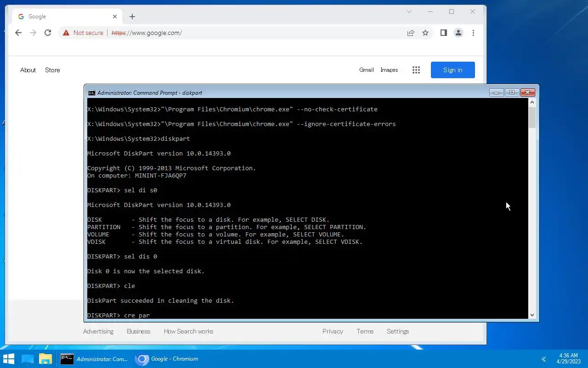This screenshot has width=588, height=368.
Task: Click 'Disk 0 is now the selected disk.' text
Action: pyautogui.click(x=146, y=271)
